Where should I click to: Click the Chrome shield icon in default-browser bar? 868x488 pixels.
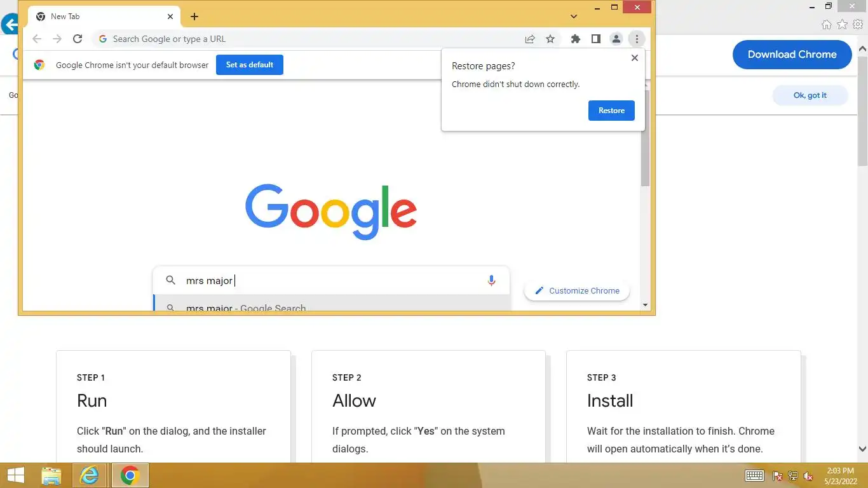[x=39, y=65]
